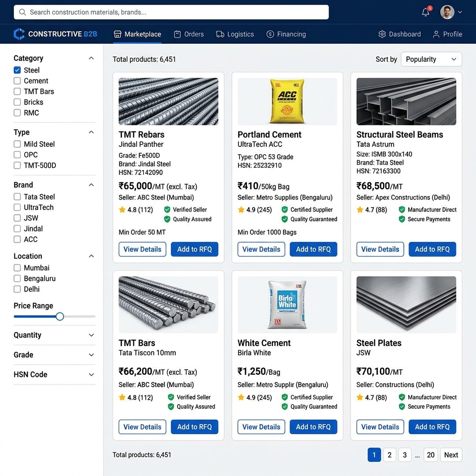View Details for White Cement

[x=261, y=427]
